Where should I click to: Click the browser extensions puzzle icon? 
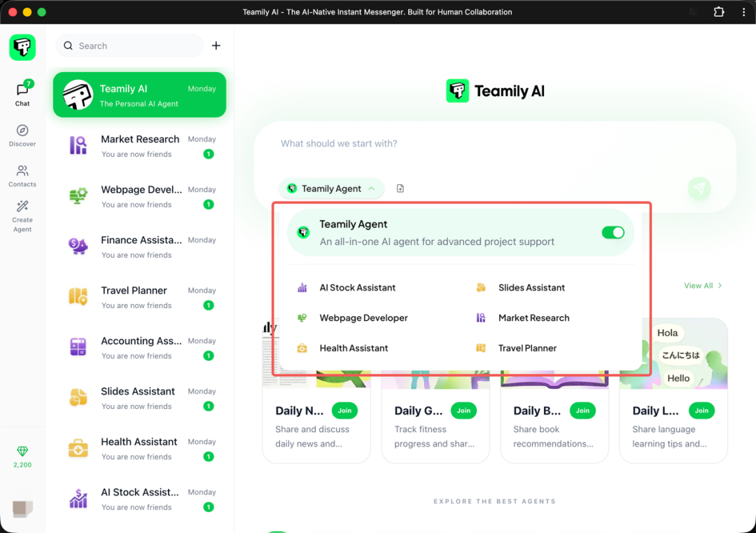coord(719,12)
